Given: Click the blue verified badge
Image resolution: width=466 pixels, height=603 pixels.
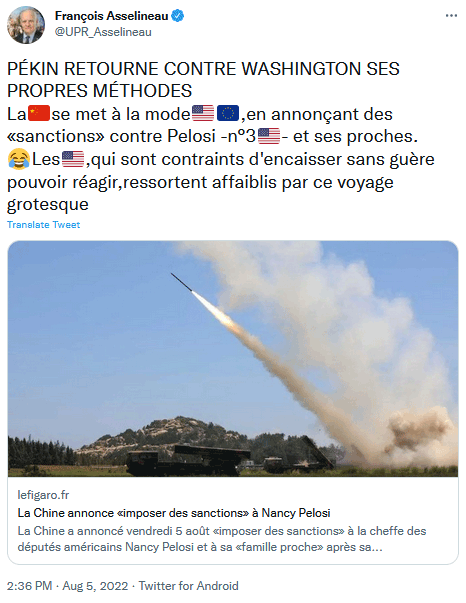Looking at the screenshot, I should pyautogui.click(x=178, y=16).
